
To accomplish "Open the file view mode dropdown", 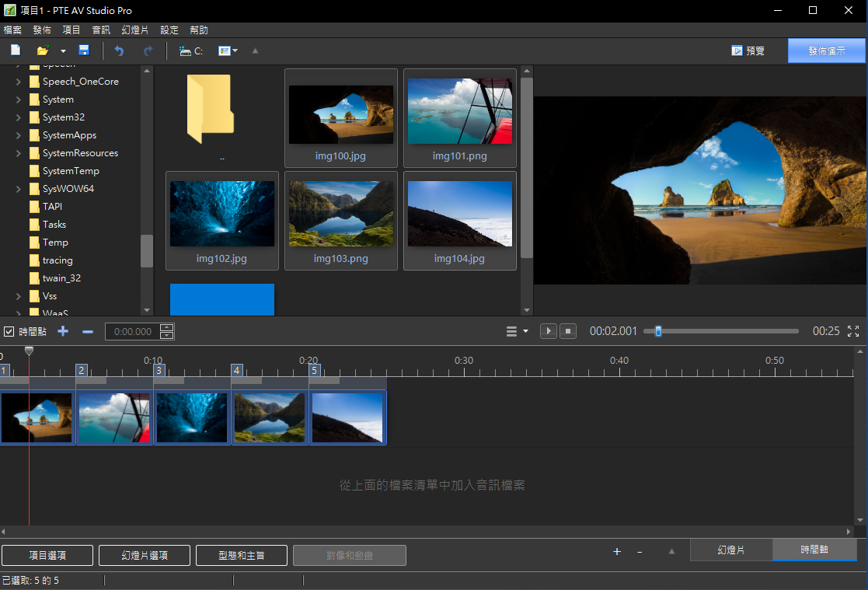I will coord(228,51).
